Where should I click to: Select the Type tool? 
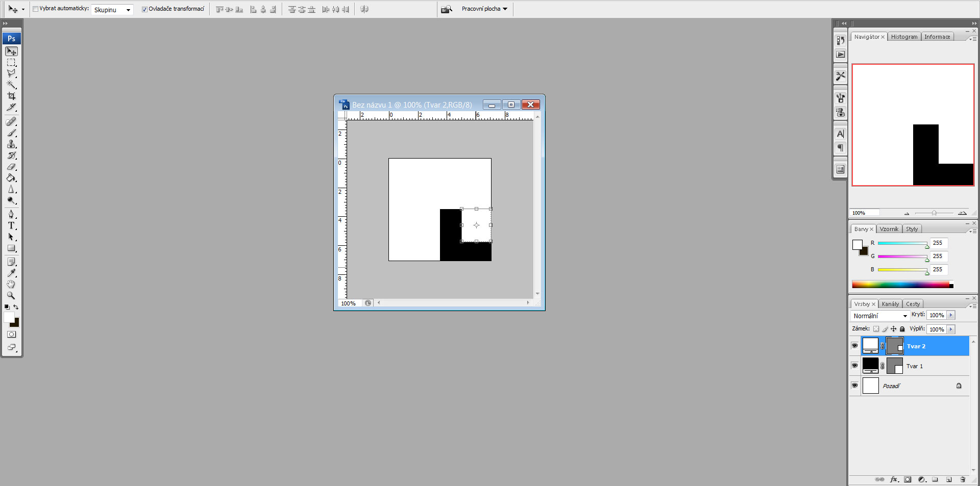(x=11, y=225)
